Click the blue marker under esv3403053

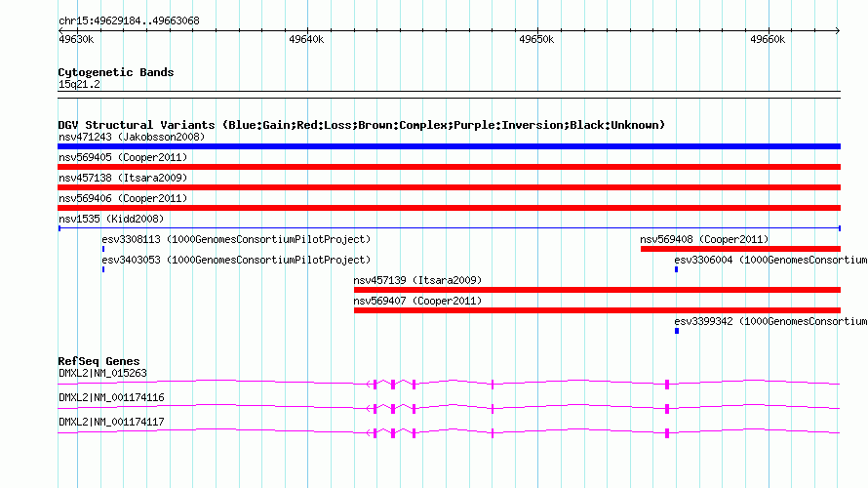[103, 269]
